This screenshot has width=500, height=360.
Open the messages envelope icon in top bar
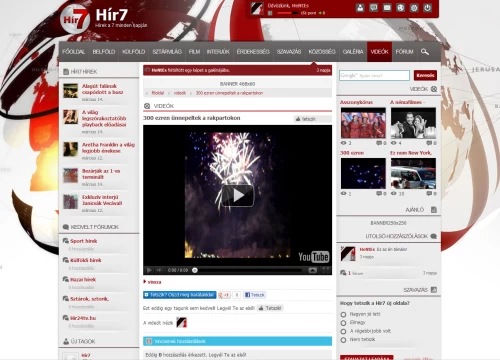coord(387,8)
